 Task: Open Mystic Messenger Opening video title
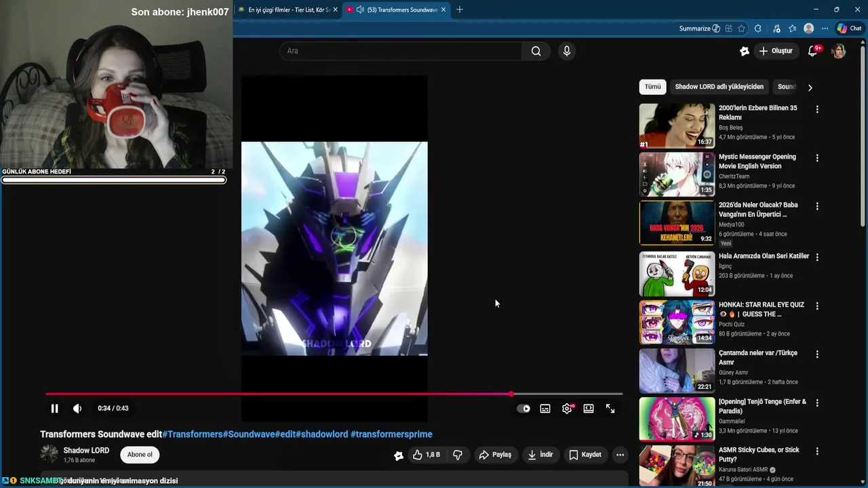tap(757, 161)
